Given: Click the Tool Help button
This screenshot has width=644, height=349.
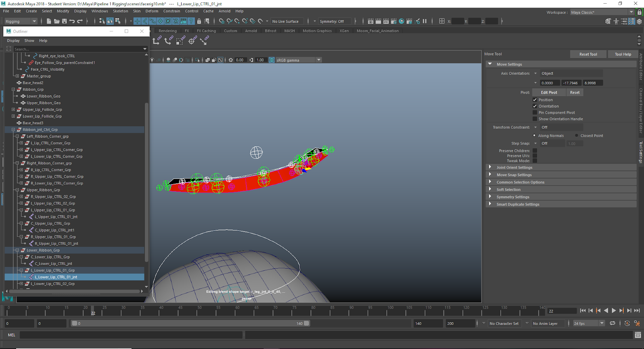Looking at the screenshot, I should pos(623,54).
